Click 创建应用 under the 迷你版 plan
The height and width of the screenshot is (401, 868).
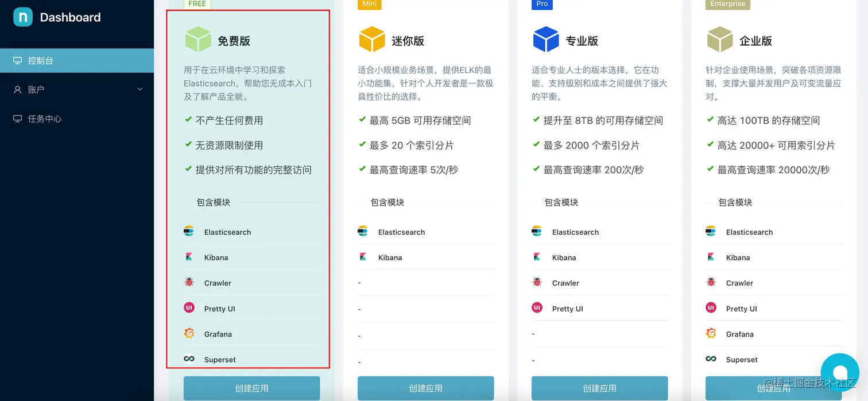point(425,388)
